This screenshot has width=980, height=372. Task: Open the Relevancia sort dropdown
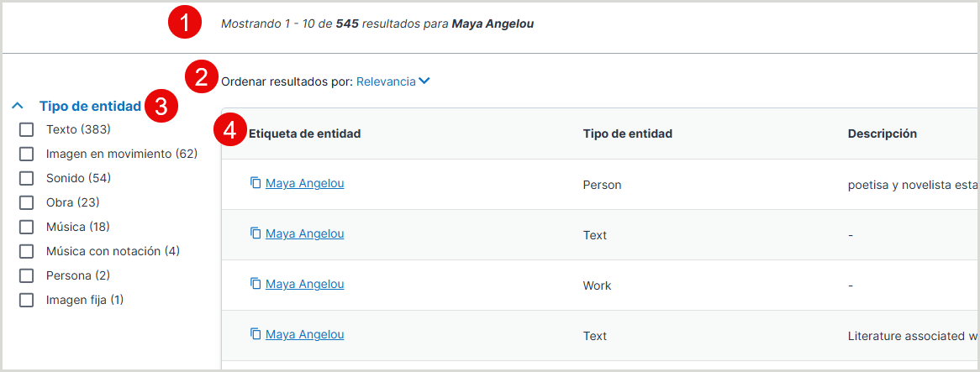[x=393, y=81]
